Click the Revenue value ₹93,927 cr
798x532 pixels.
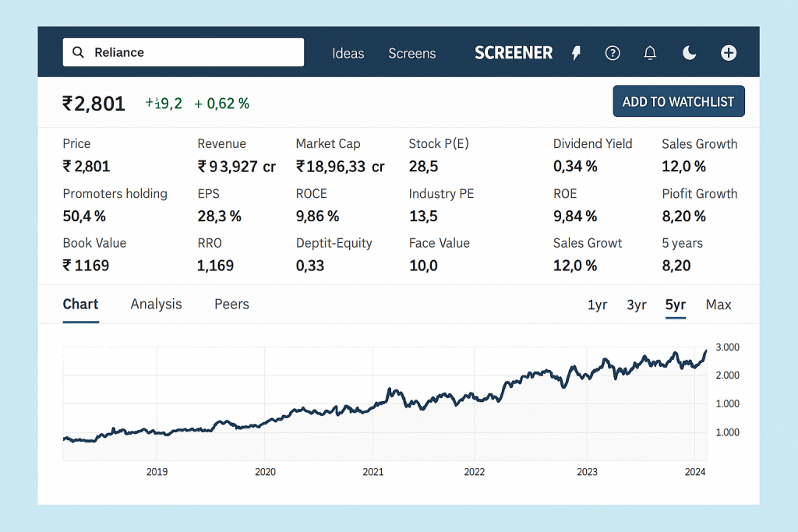237,167
